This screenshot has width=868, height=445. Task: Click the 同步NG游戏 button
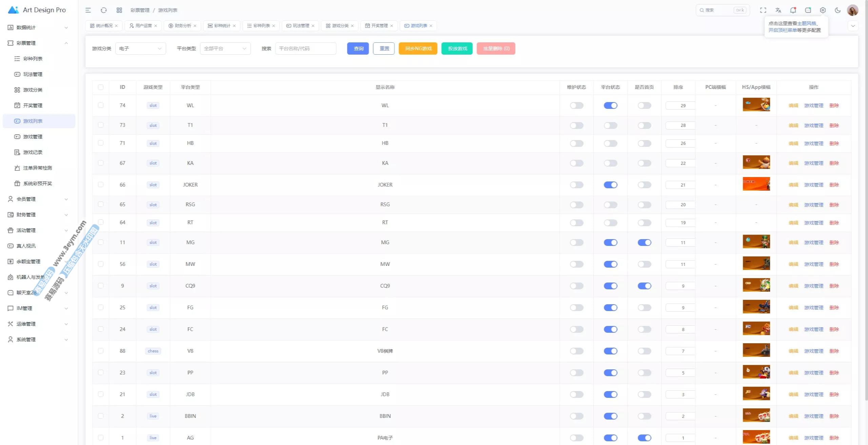point(418,49)
